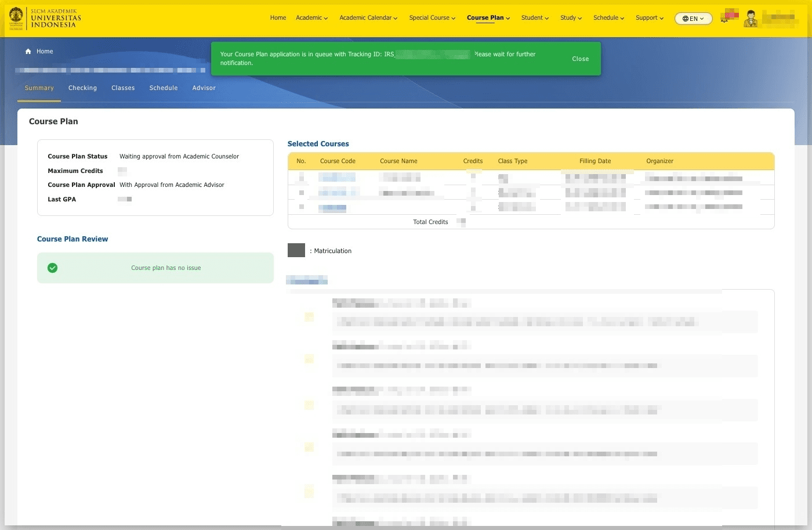Open the EN language dropdown

pos(693,19)
